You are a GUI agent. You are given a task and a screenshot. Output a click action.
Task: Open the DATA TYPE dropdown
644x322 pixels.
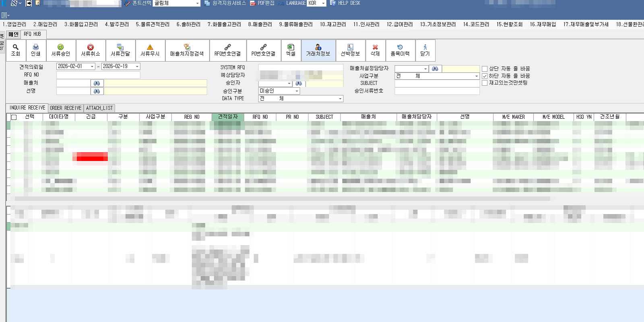(340, 99)
